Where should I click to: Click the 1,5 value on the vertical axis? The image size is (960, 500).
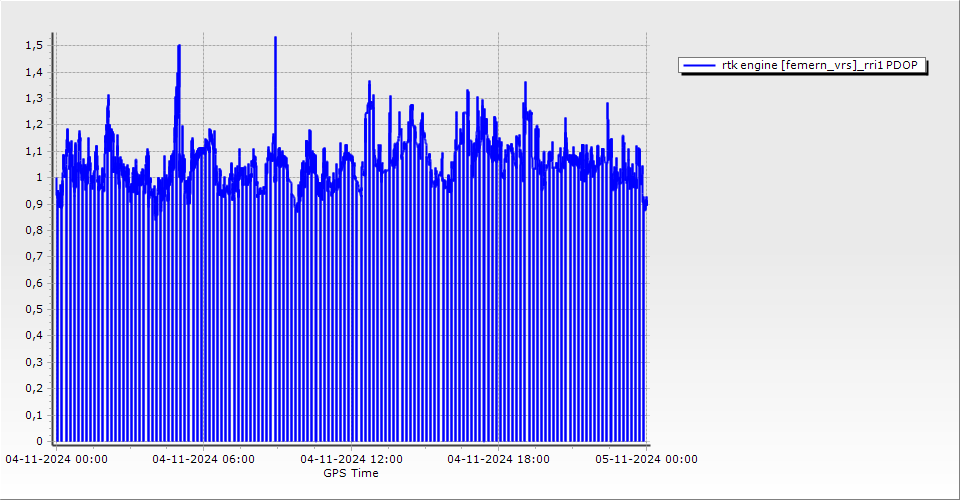point(34,46)
